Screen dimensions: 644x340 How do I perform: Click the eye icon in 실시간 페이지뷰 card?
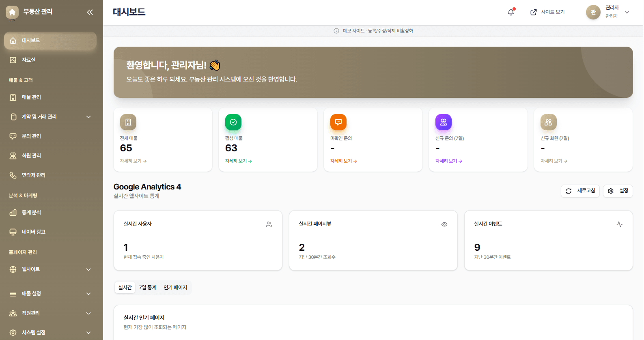[444, 224]
